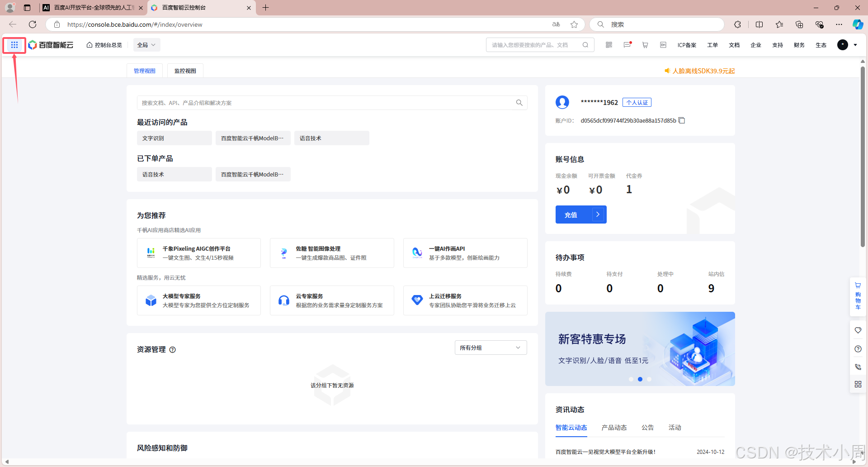Click the 个人认证 badge
This screenshot has height=467, width=868.
pos(637,103)
